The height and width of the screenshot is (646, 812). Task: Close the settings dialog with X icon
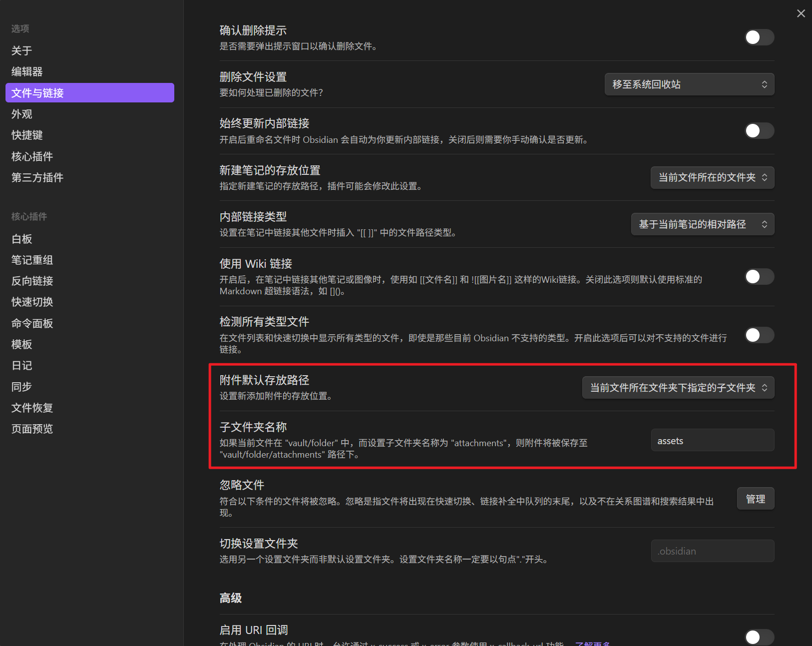(x=801, y=13)
